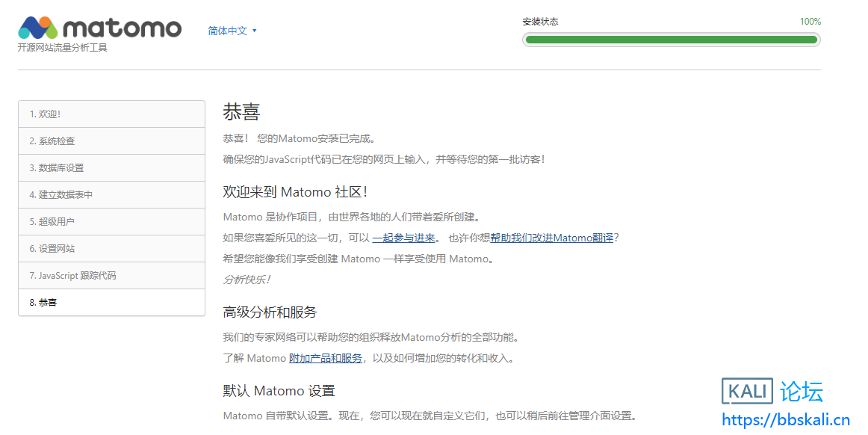
Task: Click the 一起参与进来 link
Action: coord(403,238)
